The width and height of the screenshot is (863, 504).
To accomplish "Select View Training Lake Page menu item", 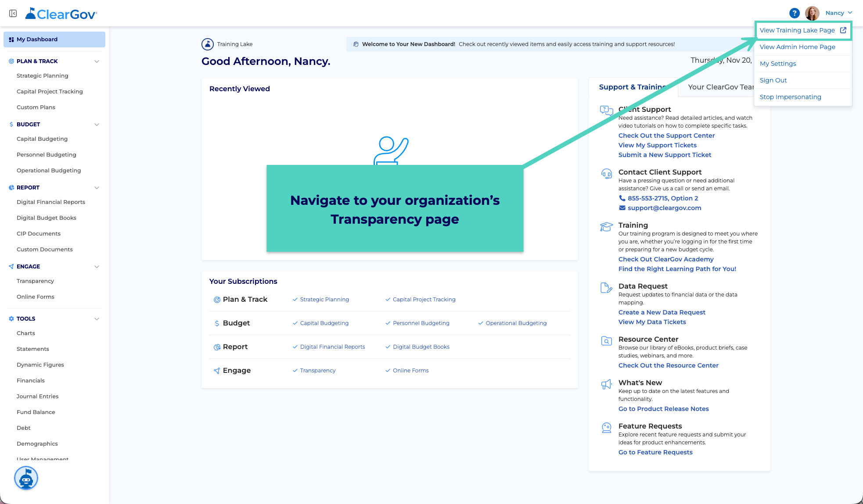I will tap(803, 30).
